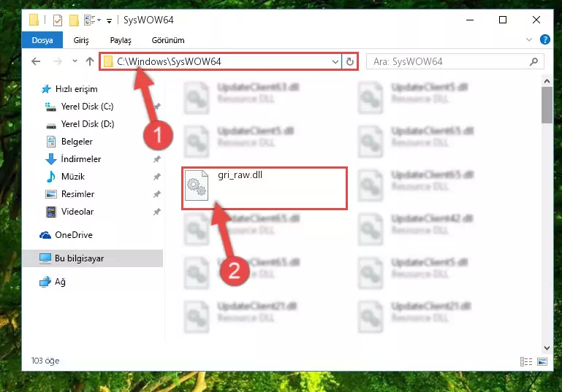Click the Müzik note icon
Screen dimensions: 562x392
pyautogui.click(x=51, y=177)
